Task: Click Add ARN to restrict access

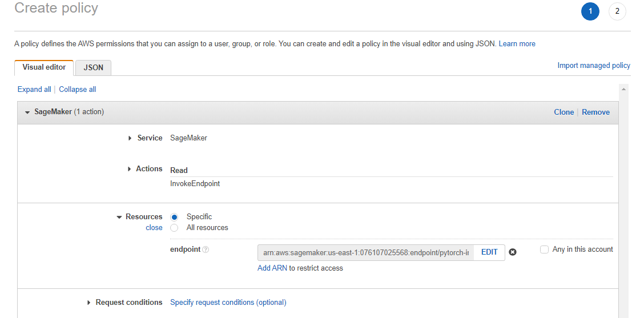Action: [272, 268]
